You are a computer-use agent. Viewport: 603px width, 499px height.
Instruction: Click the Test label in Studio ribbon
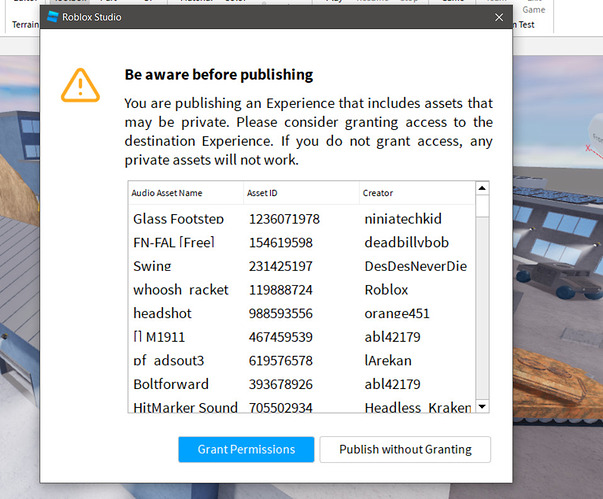tap(526, 25)
